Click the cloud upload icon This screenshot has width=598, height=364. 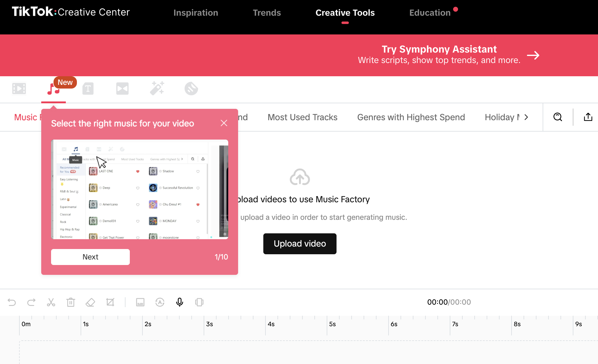(x=300, y=177)
